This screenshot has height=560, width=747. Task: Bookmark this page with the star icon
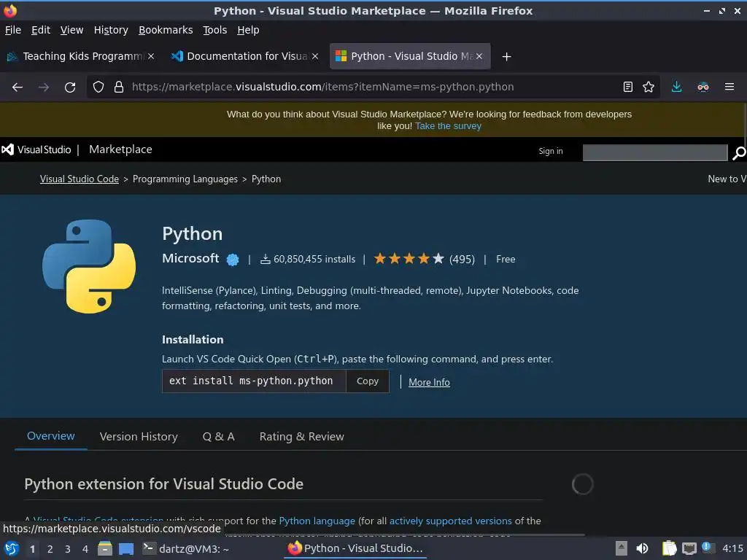click(x=649, y=87)
